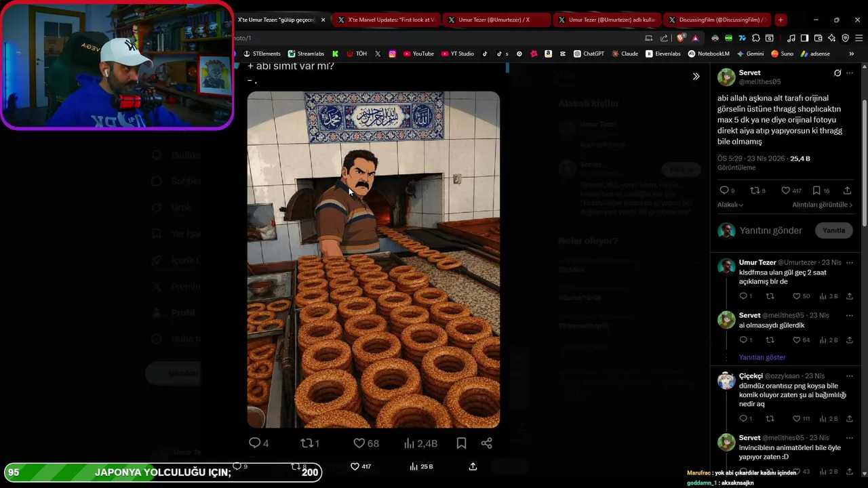Image resolution: width=868 pixels, height=488 pixels.
Task: Bookmark the photo post below the image
Action: [x=461, y=443]
